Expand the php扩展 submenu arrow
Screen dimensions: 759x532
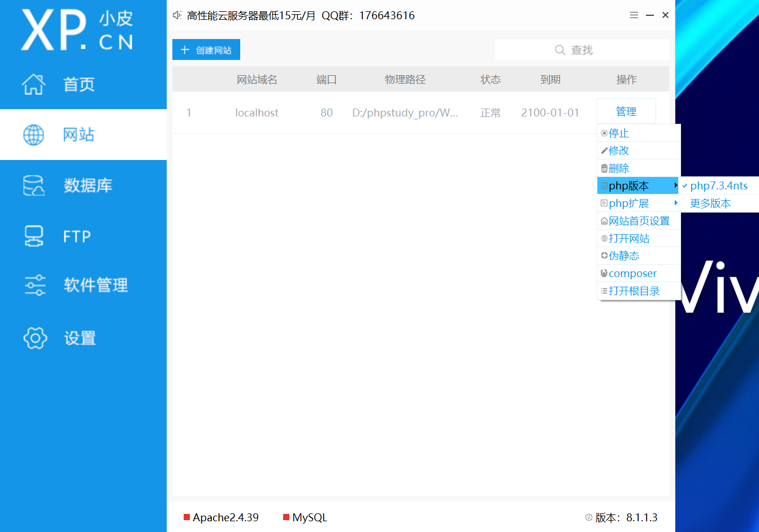(675, 203)
